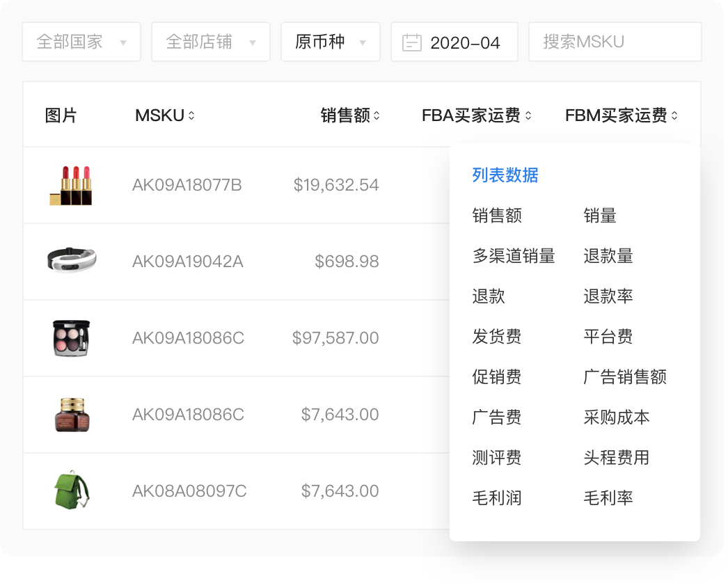The height and width of the screenshot is (583, 728).
Task: Open the calendar icon on the date picker
Action: click(412, 41)
